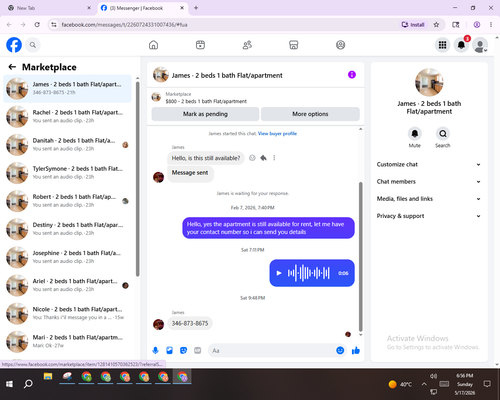The width and height of the screenshot is (500, 400).
Task: Open account profile avatar menu
Action: (x=480, y=45)
